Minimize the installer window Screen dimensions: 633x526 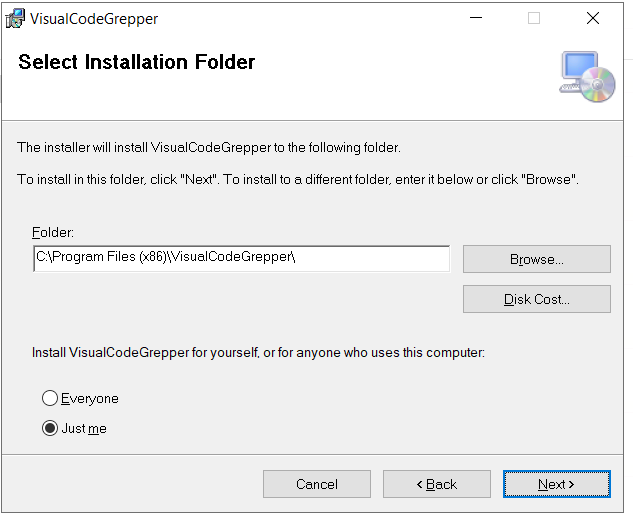[x=476, y=18]
